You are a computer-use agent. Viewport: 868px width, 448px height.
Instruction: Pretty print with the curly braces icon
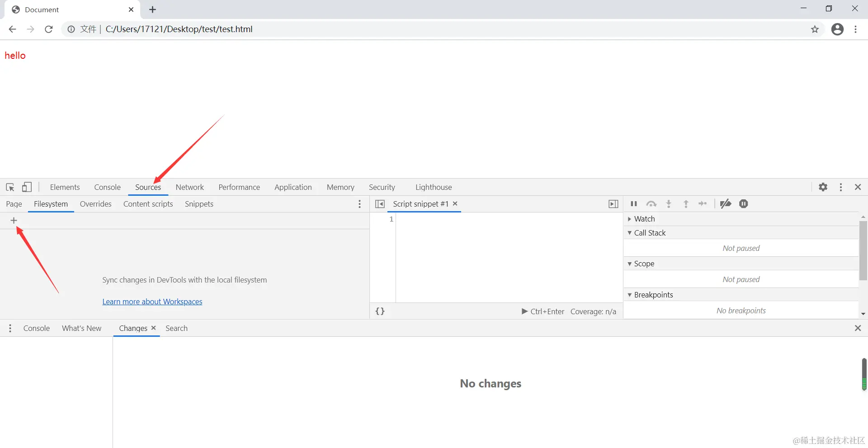pyautogui.click(x=380, y=311)
